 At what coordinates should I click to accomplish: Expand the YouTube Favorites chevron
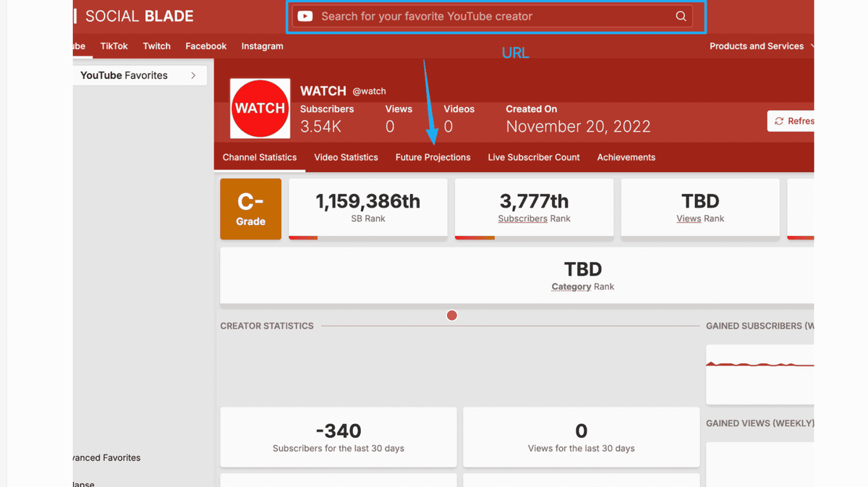click(x=193, y=75)
